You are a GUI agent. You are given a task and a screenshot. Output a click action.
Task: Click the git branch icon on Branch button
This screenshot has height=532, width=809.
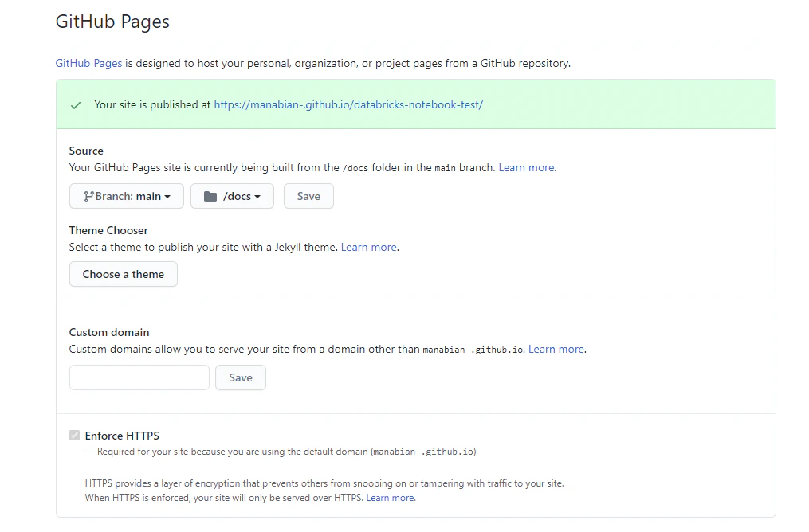tap(88, 197)
